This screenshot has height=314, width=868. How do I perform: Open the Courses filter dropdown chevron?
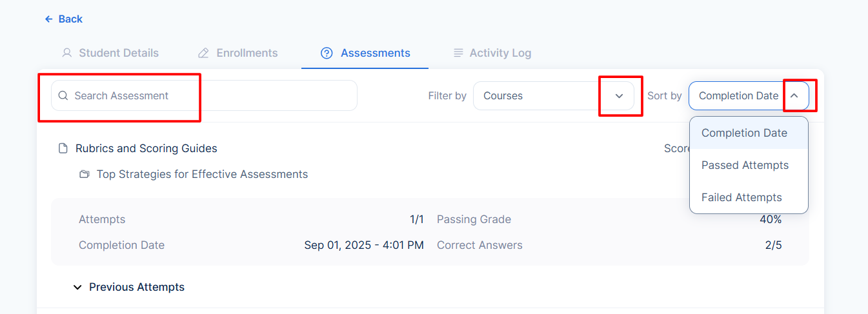click(620, 95)
